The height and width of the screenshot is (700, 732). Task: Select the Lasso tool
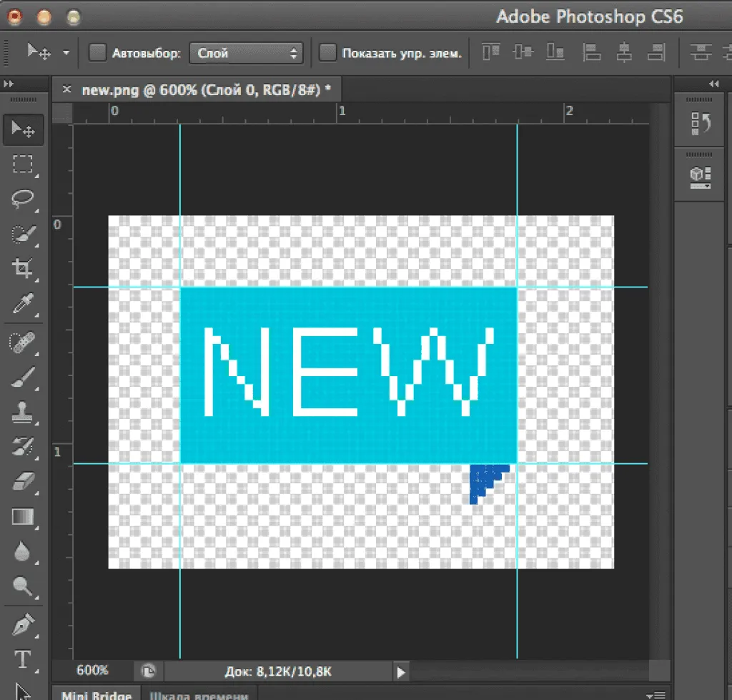[24, 199]
